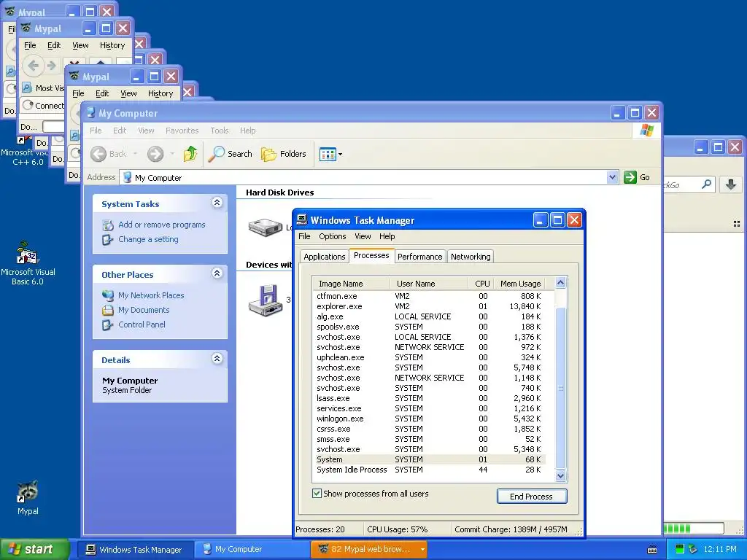The width and height of the screenshot is (747, 560).
Task: Click the End Process button
Action: coord(532,496)
